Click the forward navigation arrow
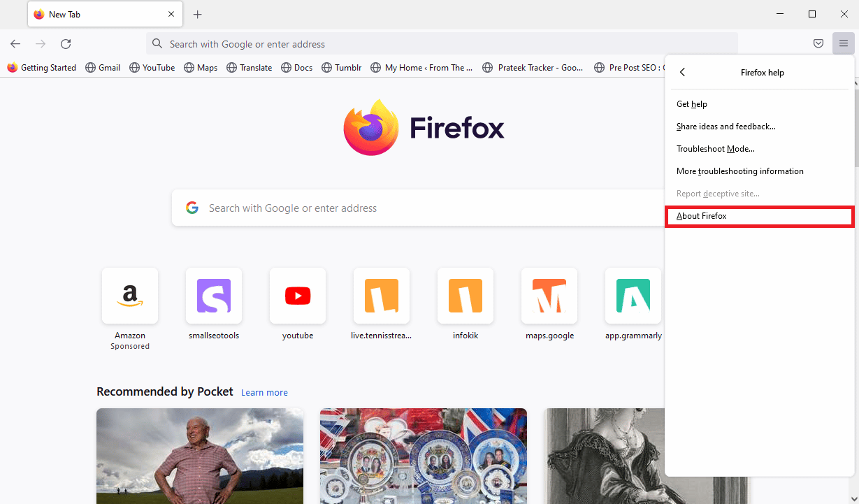Screen dimensions: 859x504 (x=41, y=44)
